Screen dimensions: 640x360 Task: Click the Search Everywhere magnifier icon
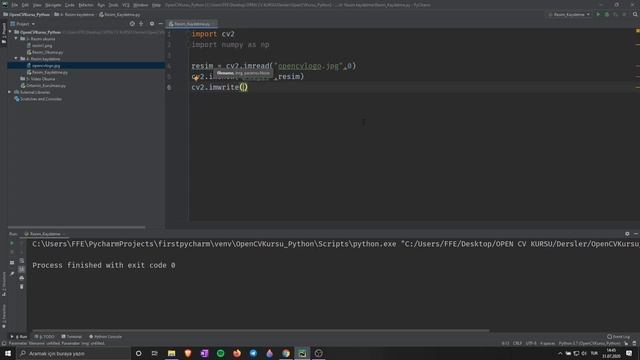(x=635, y=15)
